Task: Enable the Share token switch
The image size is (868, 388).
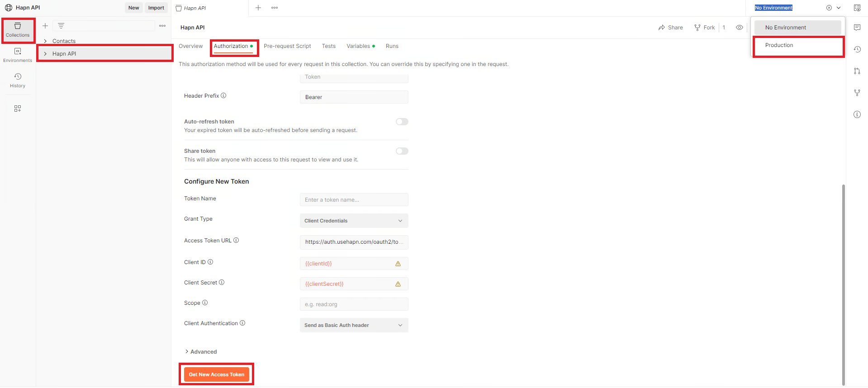Action: coord(402,151)
